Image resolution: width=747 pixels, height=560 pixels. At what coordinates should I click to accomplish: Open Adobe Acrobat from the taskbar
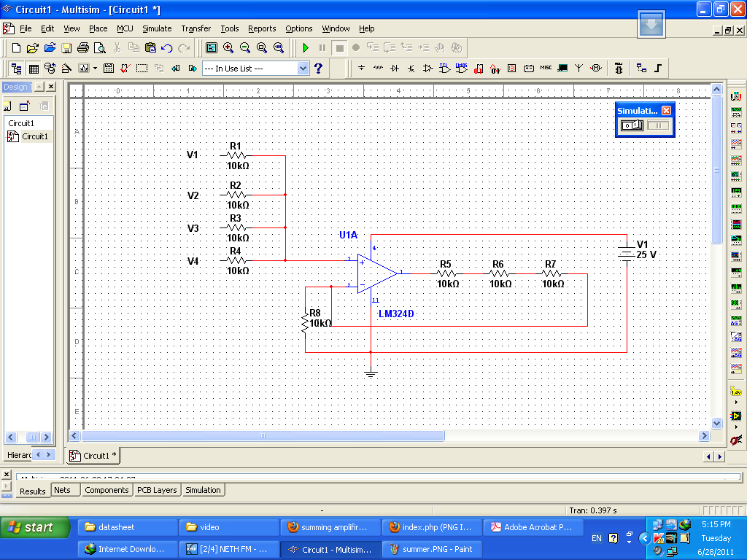tap(534, 527)
